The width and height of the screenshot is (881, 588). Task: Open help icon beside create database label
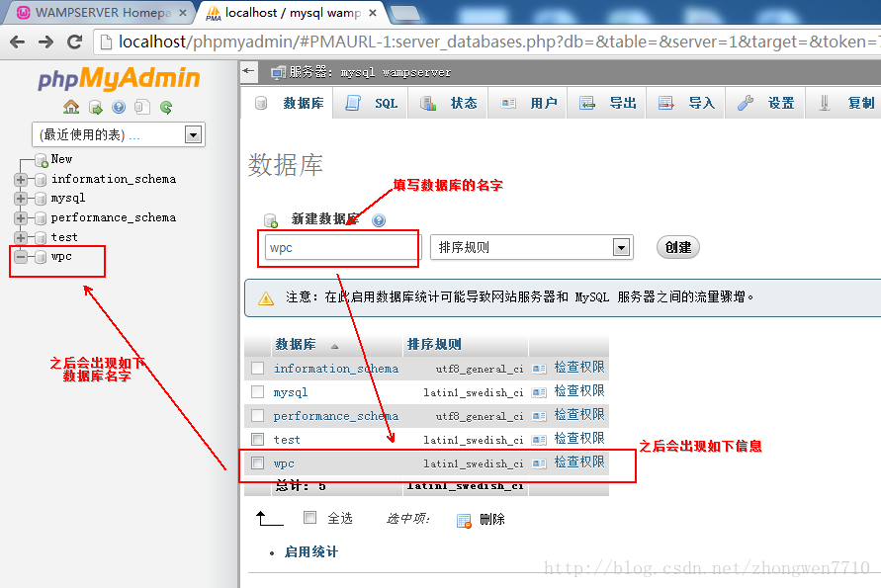tap(379, 220)
